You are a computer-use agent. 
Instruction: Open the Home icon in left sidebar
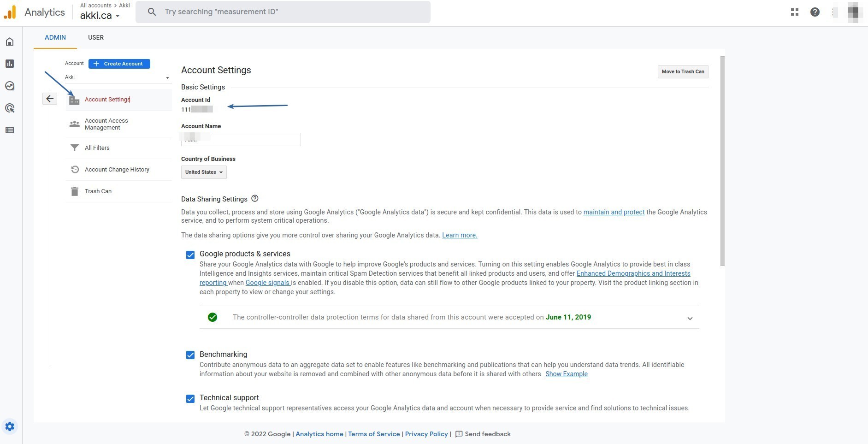pos(10,42)
